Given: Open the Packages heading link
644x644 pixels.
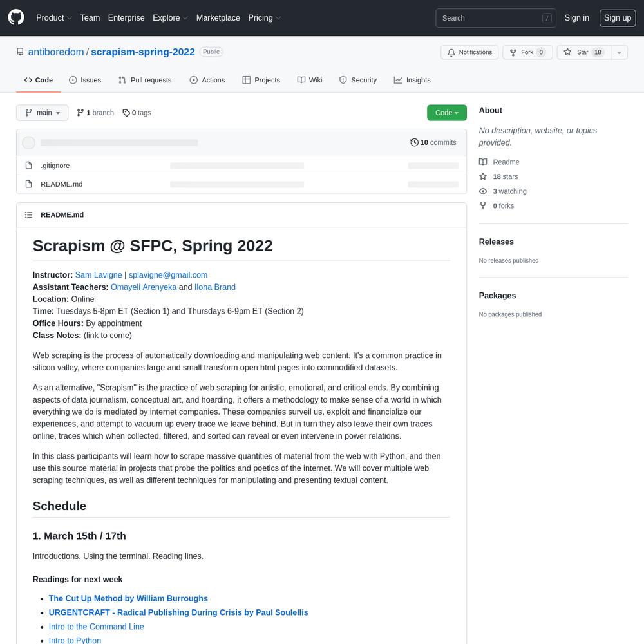Looking at the screenshot, I should tap(497, 296).
